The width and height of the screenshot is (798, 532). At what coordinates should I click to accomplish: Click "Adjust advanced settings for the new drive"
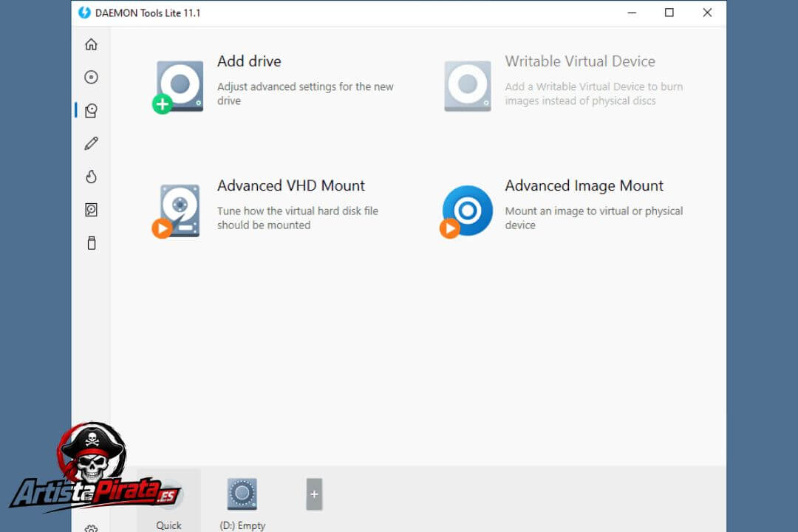coord(305,94)
